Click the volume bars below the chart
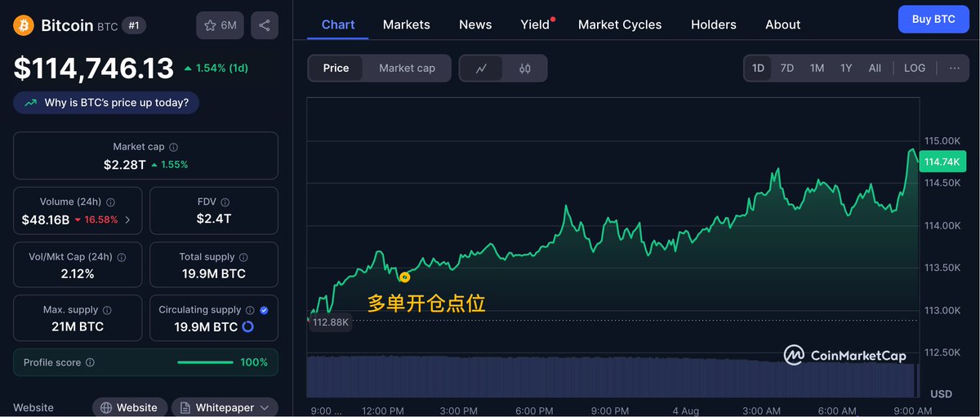This screenshot has height=417, width=980. (612, 376)
